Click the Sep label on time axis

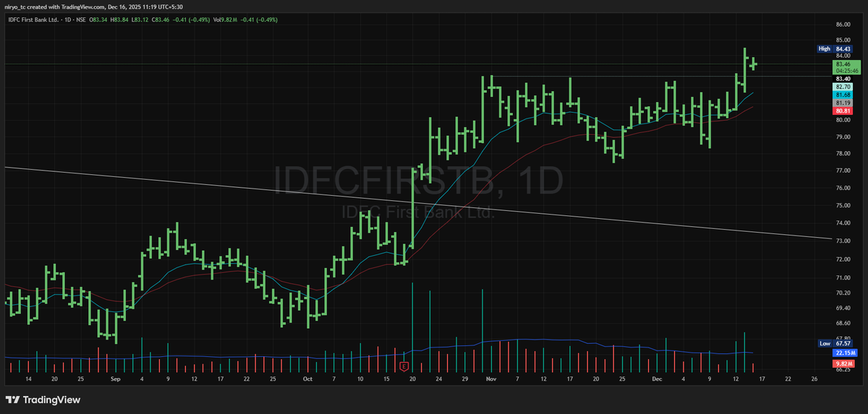tap(116, 378)
